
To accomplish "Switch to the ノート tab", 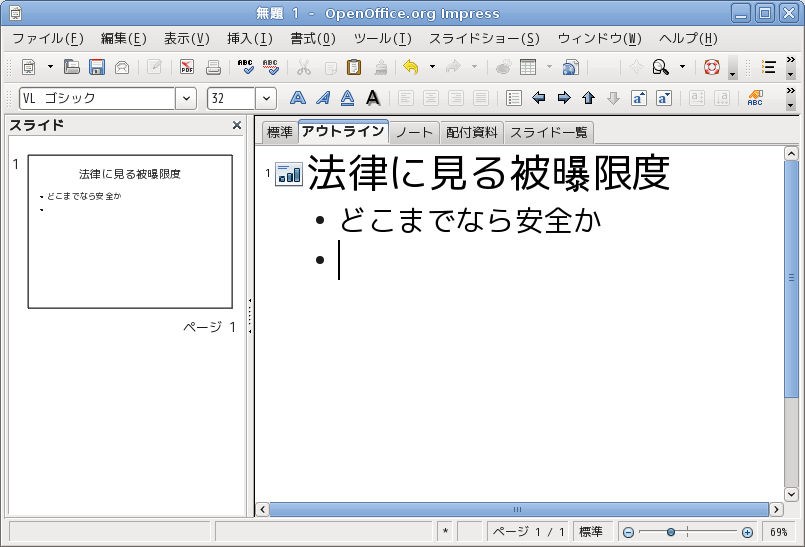I will point(414,132).
